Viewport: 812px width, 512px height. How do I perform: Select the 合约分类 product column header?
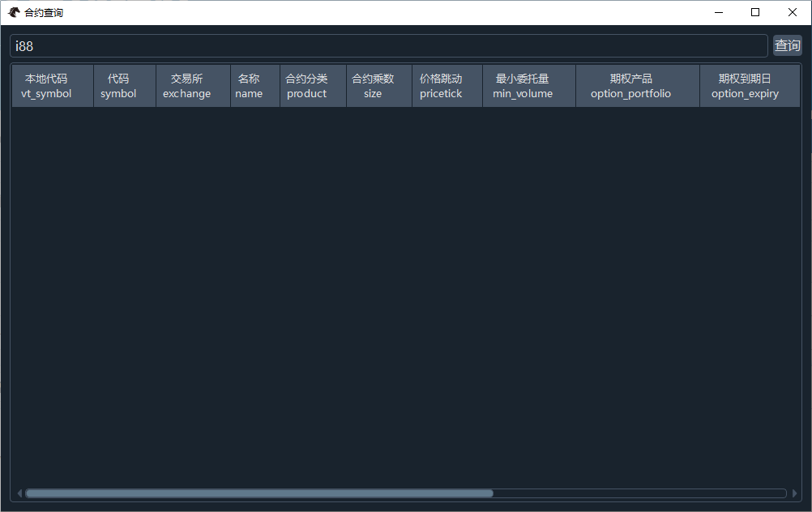306,86
